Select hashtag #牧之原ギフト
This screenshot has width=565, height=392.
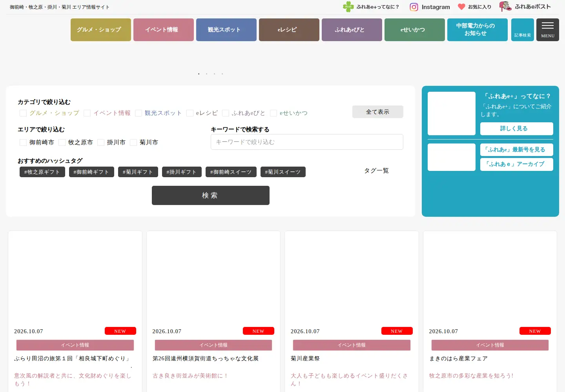pos(42,172)
